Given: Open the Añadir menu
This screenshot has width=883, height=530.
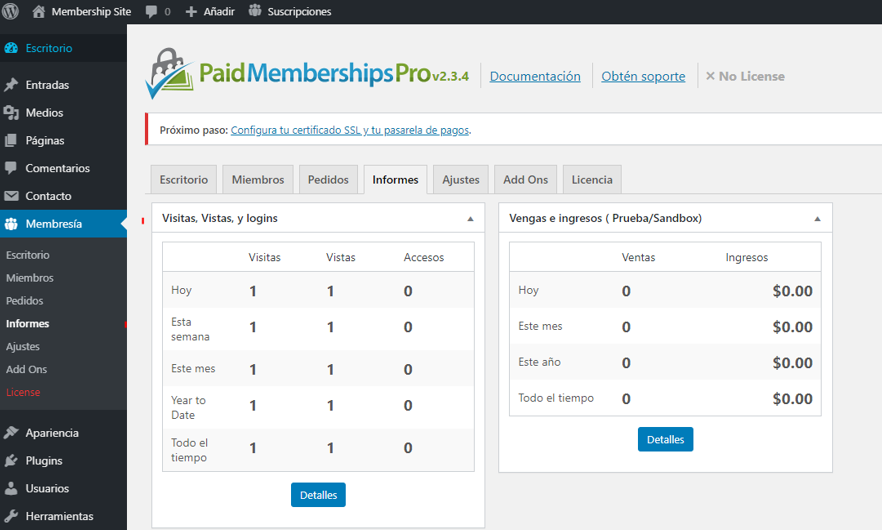Looking at the screenshot, I should [x=219, y=11].
